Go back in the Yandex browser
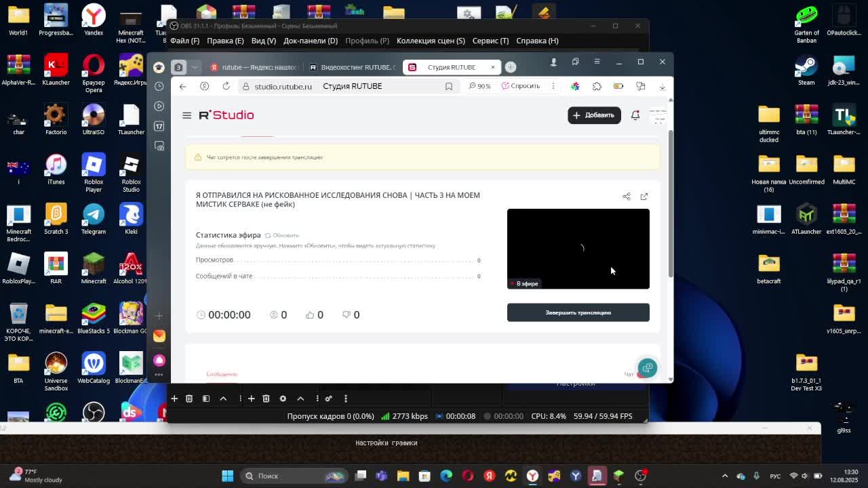Image resolution: width=868 pixels, height=488 pixels. click(x=182, y=86)
